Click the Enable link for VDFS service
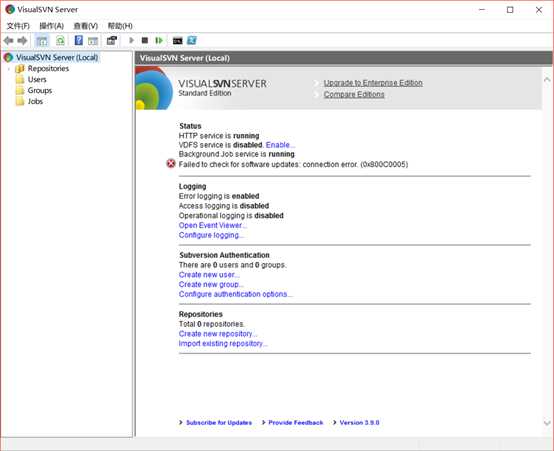Image resolution: width=554 pixels, height=451 pixels. [x=280, y=145]
